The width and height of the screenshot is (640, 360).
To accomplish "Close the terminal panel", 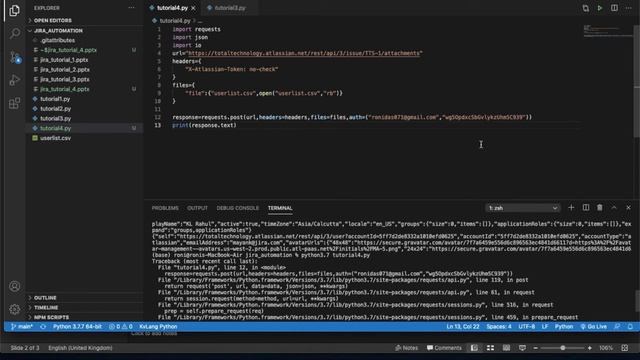I will [628, 208].
